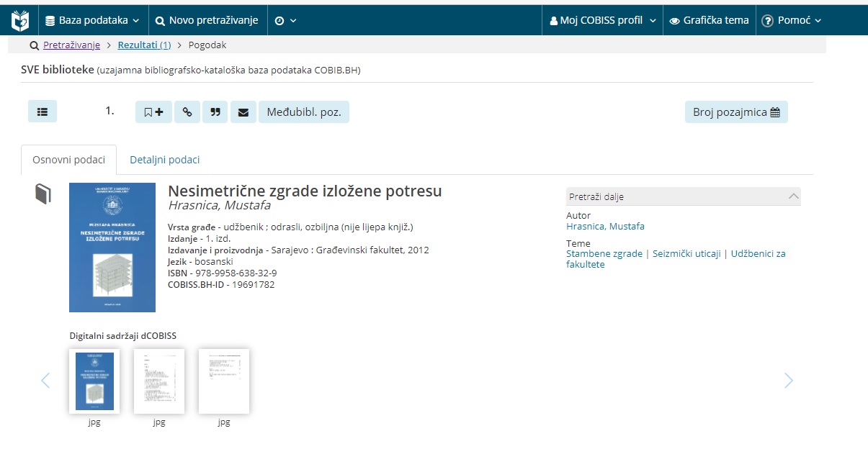Click the previous digital content arrow

[45, 381]
